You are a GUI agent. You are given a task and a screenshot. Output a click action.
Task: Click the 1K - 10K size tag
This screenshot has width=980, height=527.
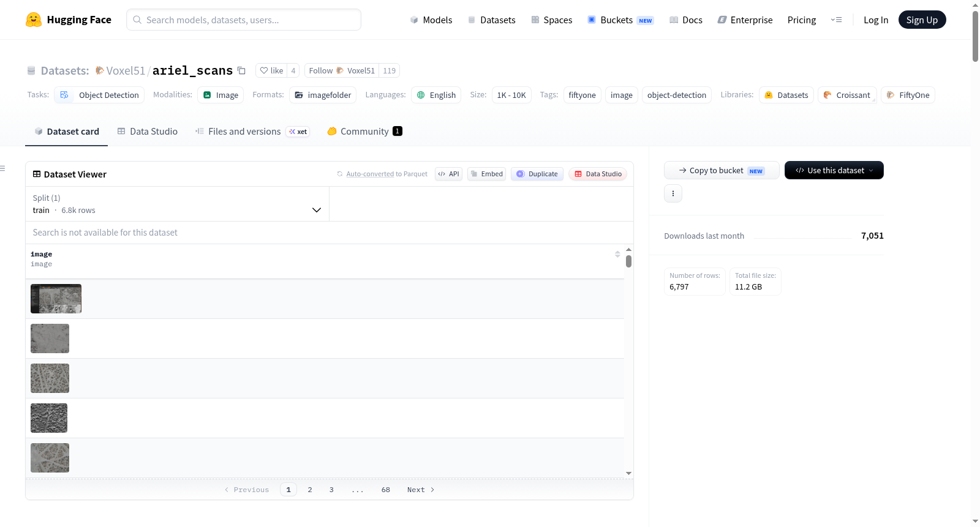click(x=511, y=95)
